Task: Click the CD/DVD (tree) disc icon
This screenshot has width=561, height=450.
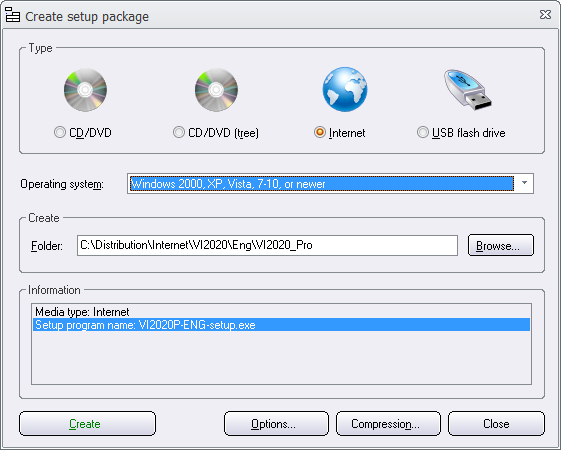Action: [216, 90]
